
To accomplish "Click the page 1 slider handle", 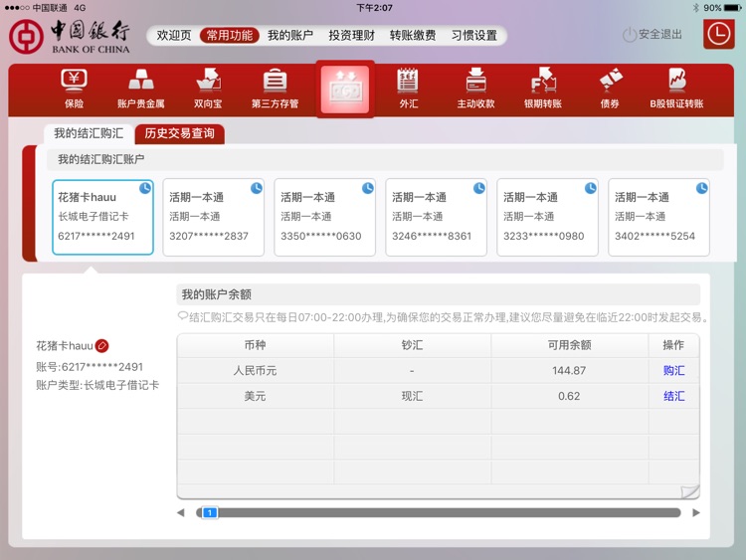I will [x=209, y=513].
